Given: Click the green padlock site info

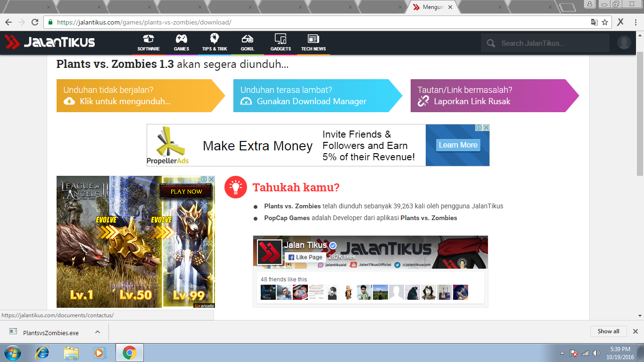Looking at the screenshot, I should click(50, 22).
